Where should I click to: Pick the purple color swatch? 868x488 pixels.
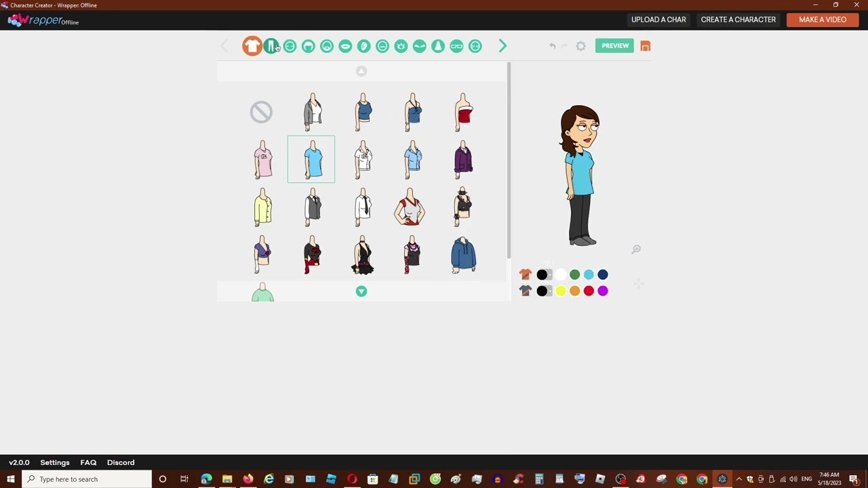(x=603, y=291)
